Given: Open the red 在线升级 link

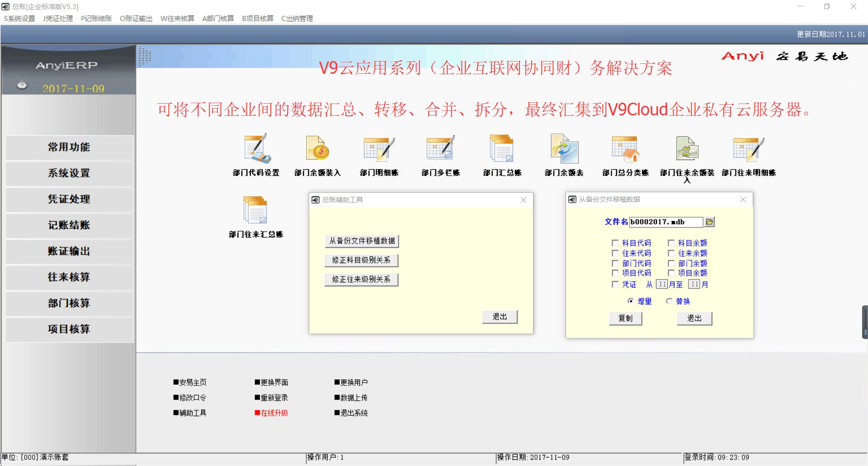Looking at the screenshot, I should (x=271, y=413).
